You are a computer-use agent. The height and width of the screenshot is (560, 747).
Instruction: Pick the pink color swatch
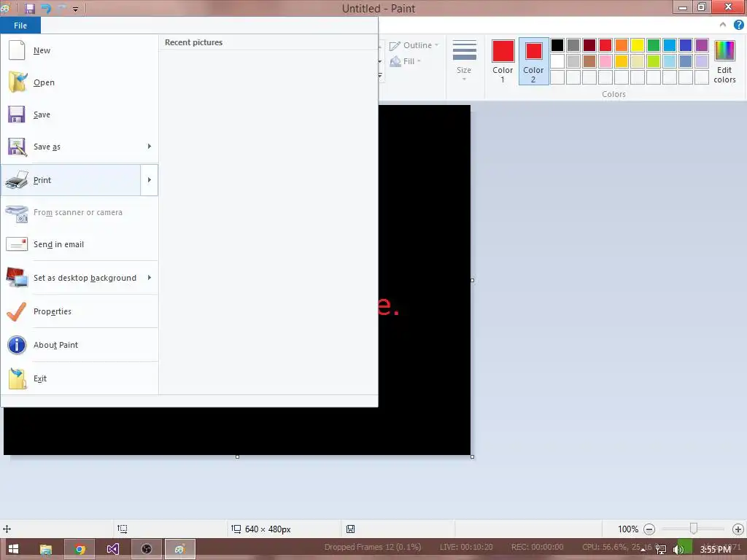pyautogui.click(x=605, y=61)
